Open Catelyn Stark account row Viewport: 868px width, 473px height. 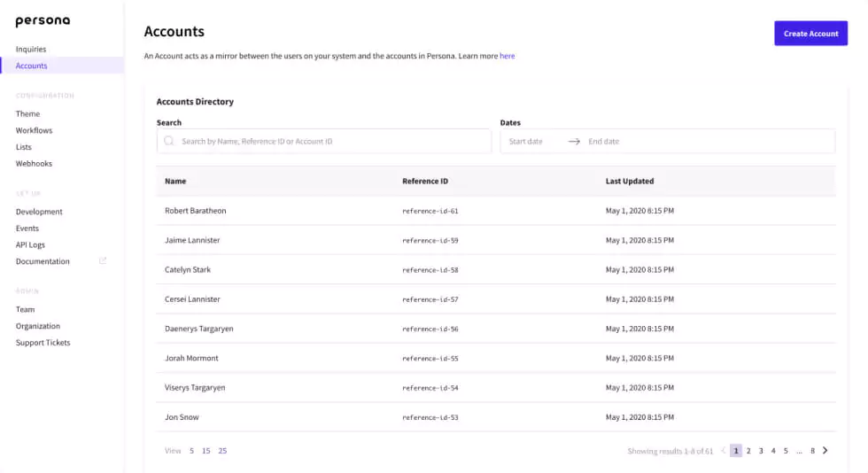pos(496,270)
